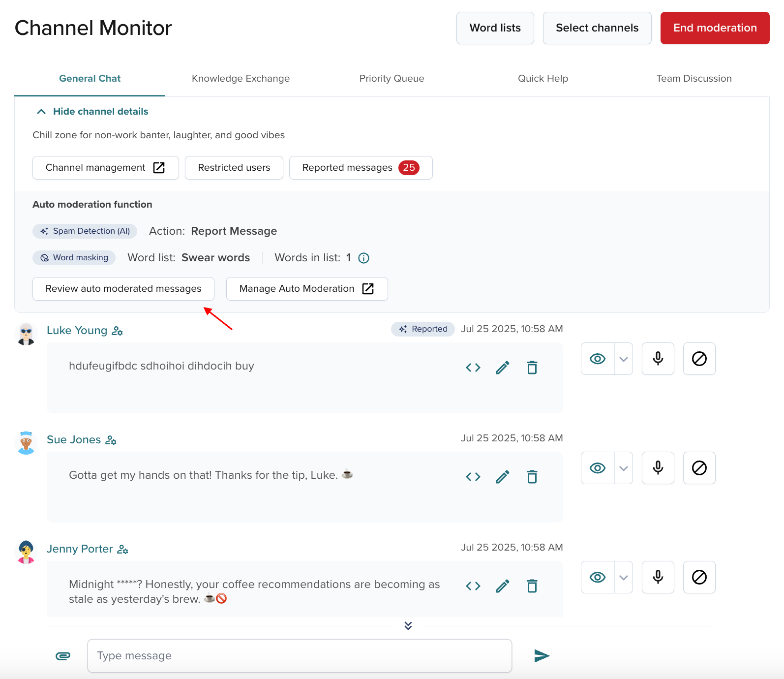784x679 pixels.
Task: Open the words in list info icon
Action: (x=363, y=258)
